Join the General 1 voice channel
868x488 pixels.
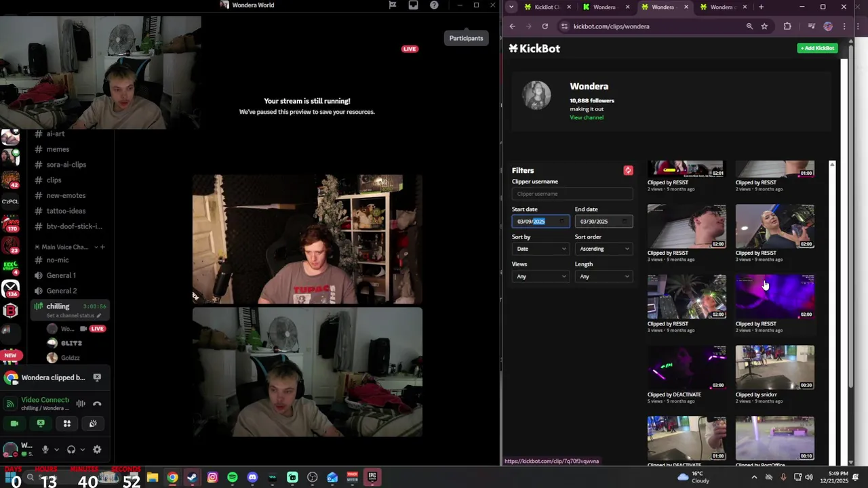[x=61, y=275]
